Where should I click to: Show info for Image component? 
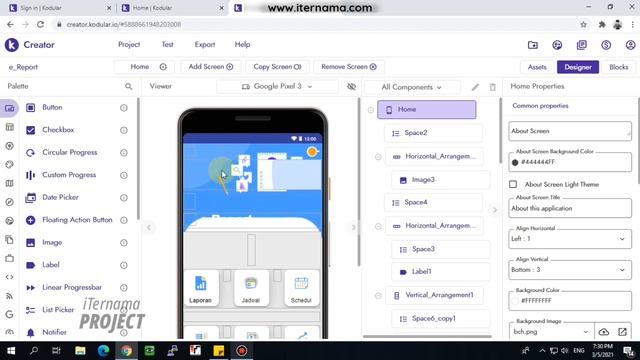click(x=124, y=243)
